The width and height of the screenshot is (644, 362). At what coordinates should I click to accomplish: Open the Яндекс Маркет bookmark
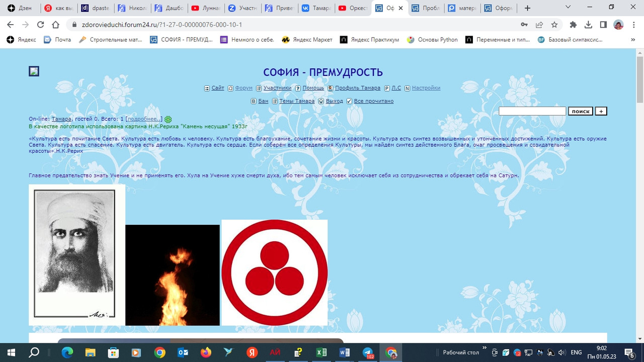pyautogui.click(x=307, y=40)
